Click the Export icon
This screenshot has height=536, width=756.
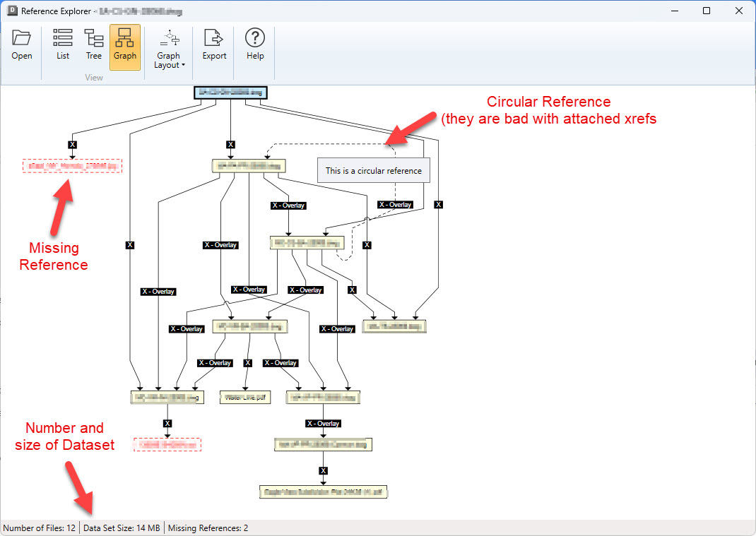(x=214, y=45)
